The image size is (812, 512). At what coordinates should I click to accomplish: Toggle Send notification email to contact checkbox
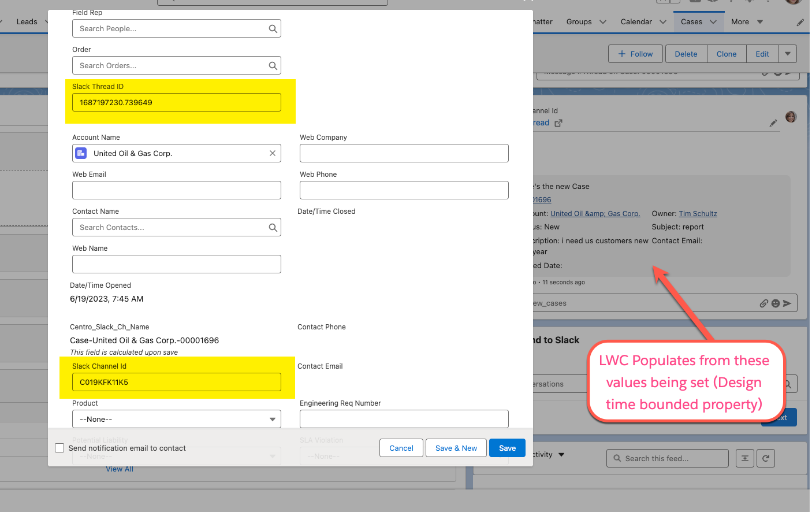coord(59,448)
